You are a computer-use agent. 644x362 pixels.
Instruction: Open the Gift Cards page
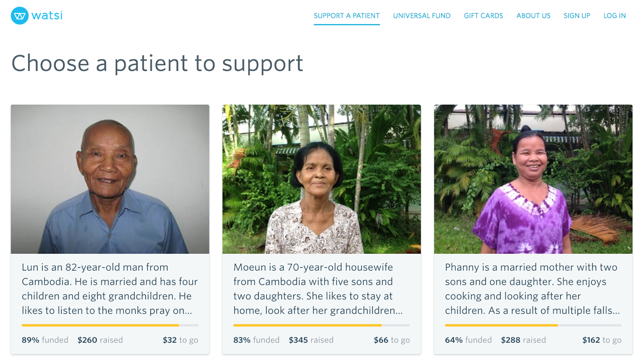[x=483, y=16]
